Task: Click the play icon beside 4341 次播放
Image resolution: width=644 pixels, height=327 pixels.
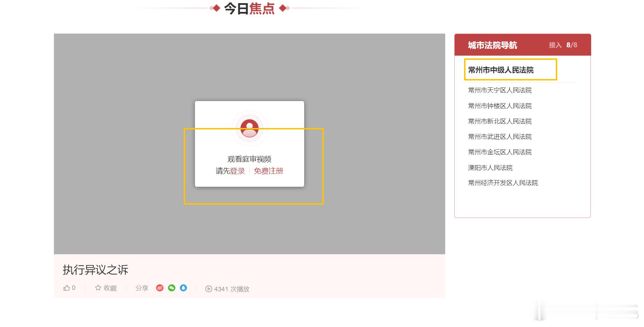Action: [x=209, y=289]
